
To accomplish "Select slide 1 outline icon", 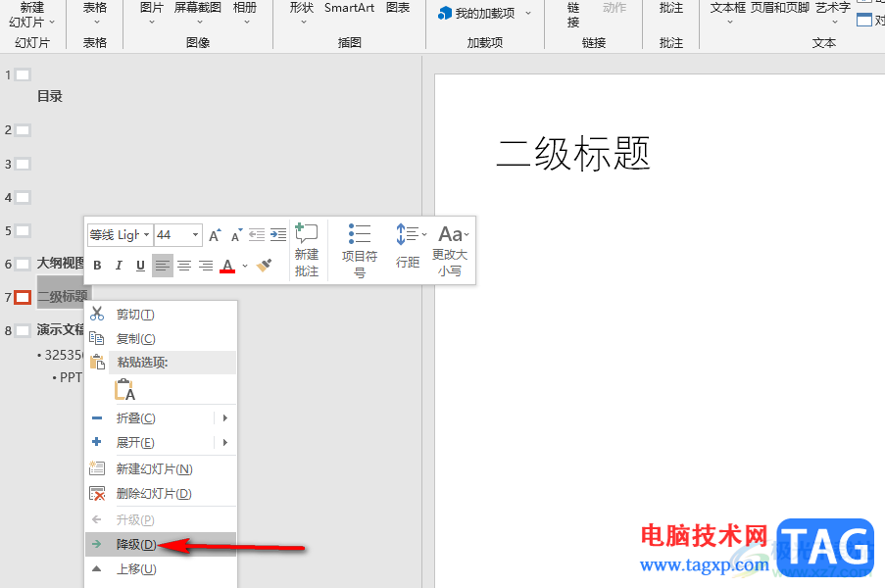I will pyautogui.click(x=23, y=75).
